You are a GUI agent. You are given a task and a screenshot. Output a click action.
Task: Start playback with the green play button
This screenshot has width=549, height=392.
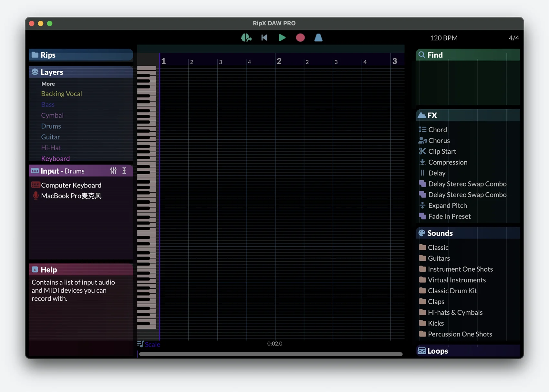click(x=282, y=38)
